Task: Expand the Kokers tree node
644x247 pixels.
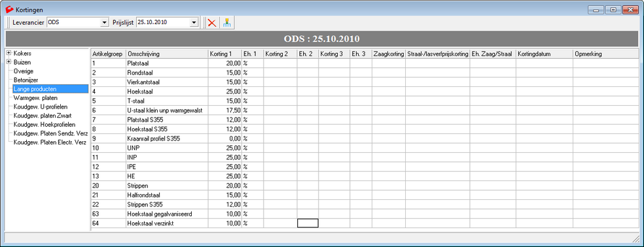Action: (9, 54)
